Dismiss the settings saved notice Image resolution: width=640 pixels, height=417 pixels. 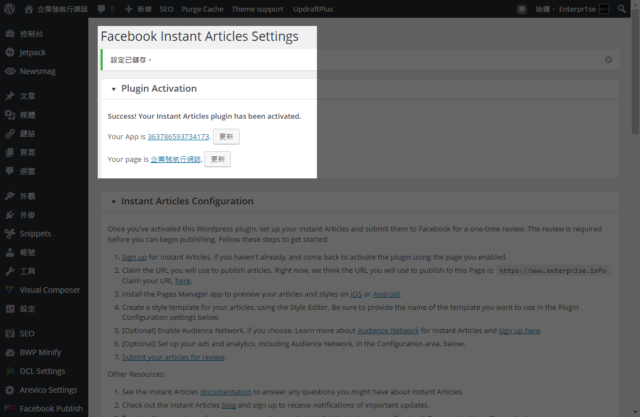(x=608, y=60)
